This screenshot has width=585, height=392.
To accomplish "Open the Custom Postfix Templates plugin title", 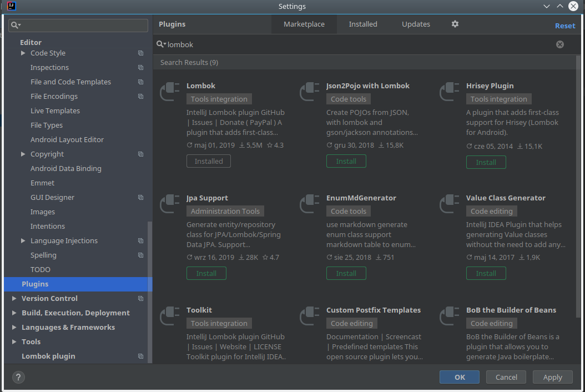I will point(374,310).
